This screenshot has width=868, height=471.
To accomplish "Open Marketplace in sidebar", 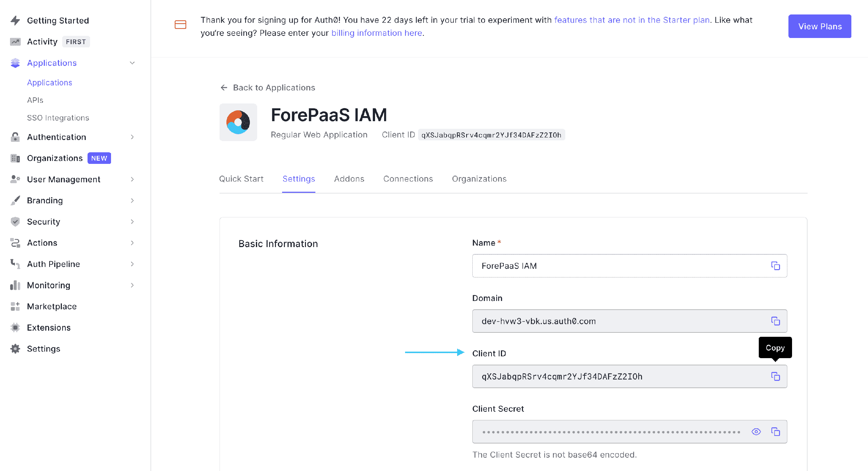I will pos(52,306).
